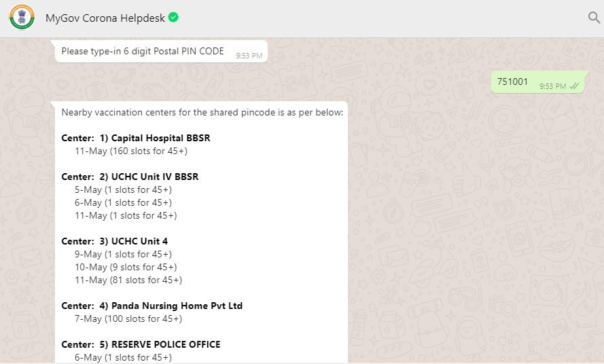Click the double-tick read receipt on 751001
This screenshot has width=604, height=364.
tap(574, 86)
